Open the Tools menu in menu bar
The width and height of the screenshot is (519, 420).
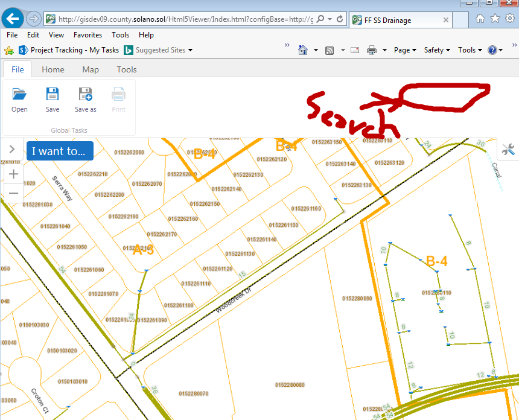(x=121, y=35)
